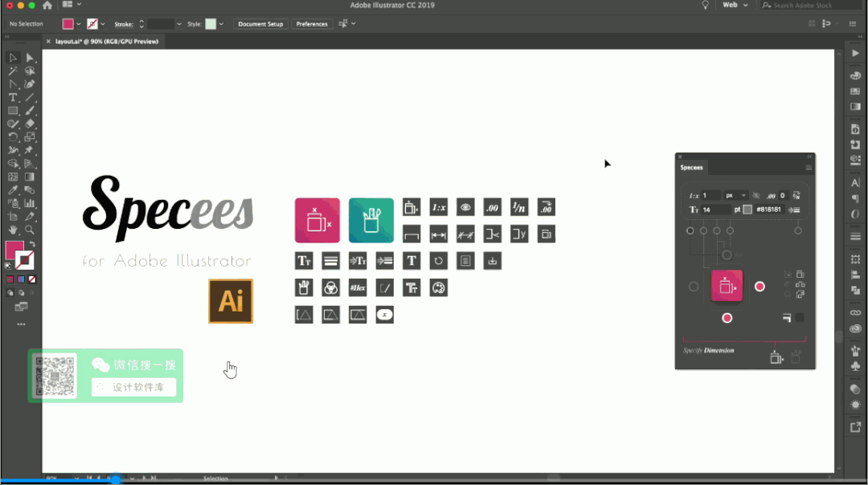
Task: Click the large pink Specify Dimension button
Action: (x=727, y=286)
